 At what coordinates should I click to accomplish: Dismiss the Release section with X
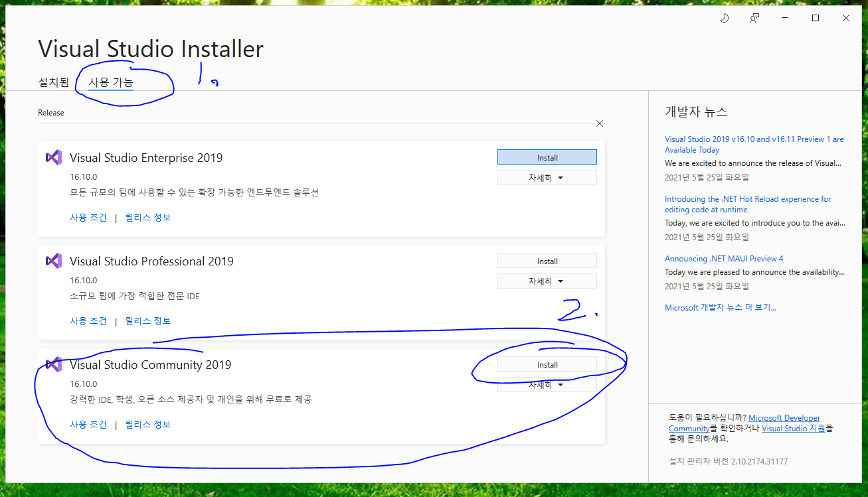pos(600,123)
